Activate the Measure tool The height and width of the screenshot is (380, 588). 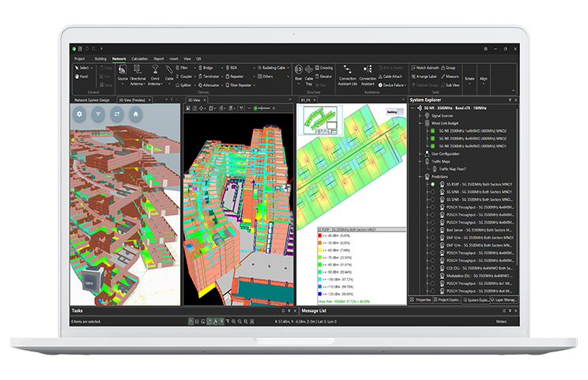(x=450, y=77)
